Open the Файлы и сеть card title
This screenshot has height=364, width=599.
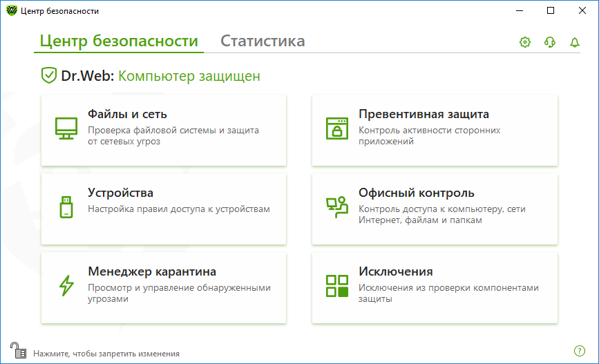pos(127,114)
